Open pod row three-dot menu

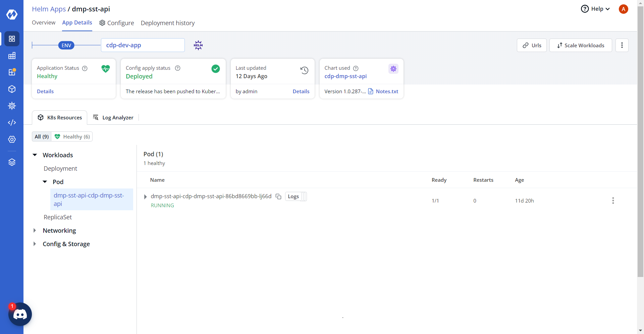click(x=613, y=201)
